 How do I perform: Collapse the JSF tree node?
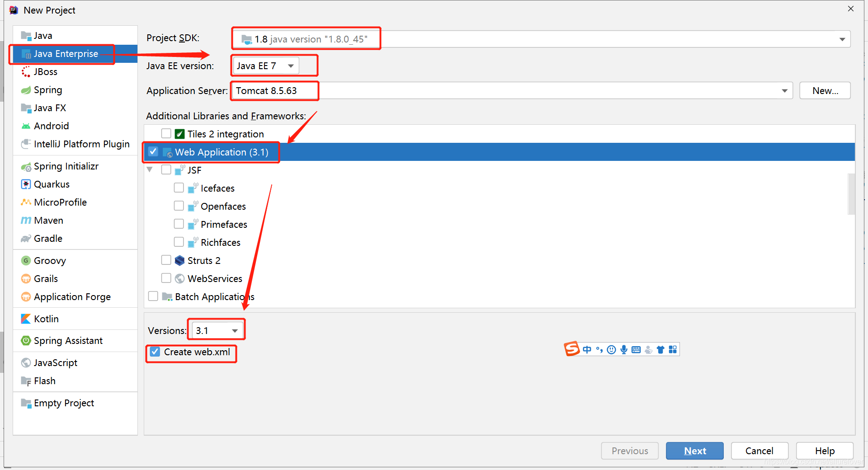[150, 169]
